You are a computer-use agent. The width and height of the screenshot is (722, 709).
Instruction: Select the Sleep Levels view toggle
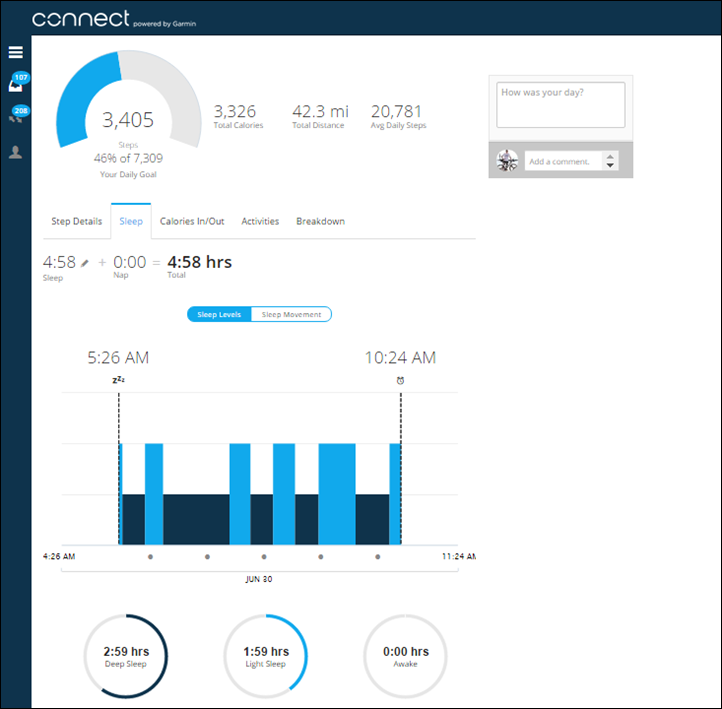220,314
